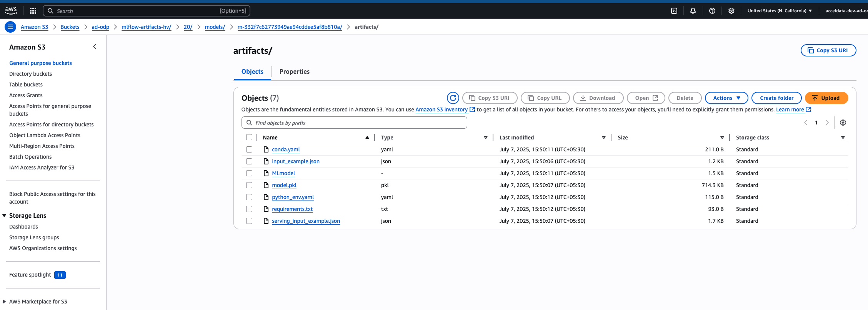Viewport: 868px width, 310px height.
Task: Sort by the Last modified column arrow
Action: click(x=604, y=138)
